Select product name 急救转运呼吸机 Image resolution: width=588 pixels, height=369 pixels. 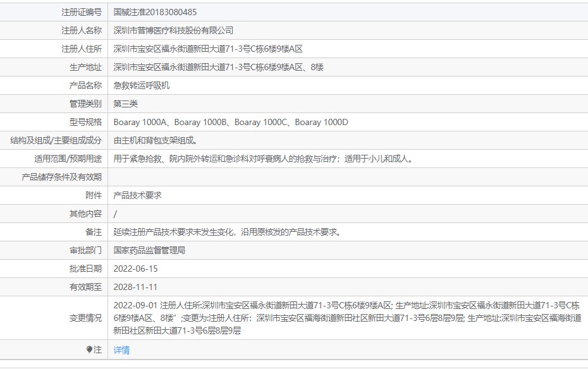pyautogui.click(x=142, y=85)
